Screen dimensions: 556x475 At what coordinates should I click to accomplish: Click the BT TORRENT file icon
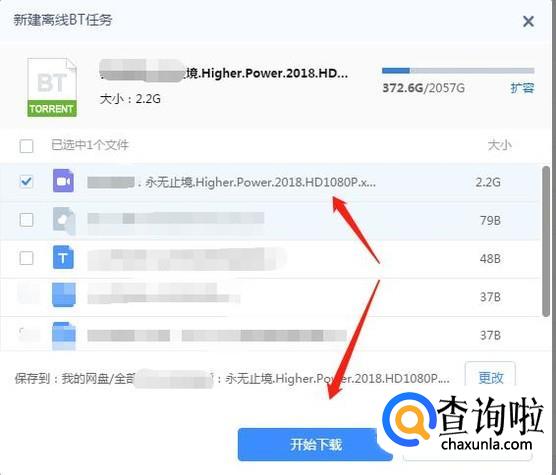click(x=52, y=88)
